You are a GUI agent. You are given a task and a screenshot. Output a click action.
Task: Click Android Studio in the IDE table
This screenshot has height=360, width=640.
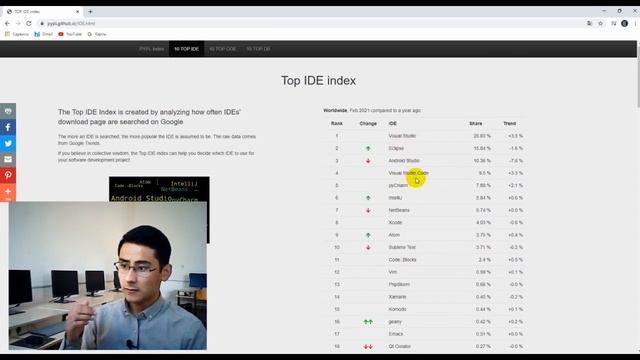tap(404, 161)
